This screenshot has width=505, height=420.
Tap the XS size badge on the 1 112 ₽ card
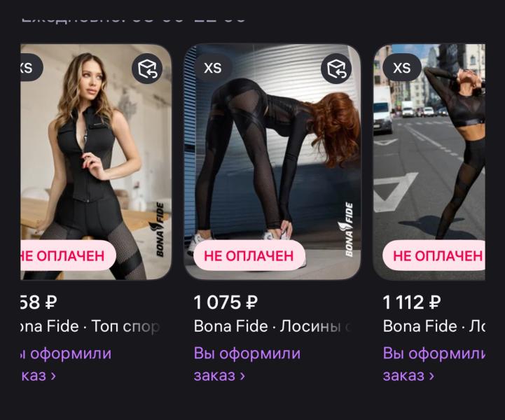(401, 68)
